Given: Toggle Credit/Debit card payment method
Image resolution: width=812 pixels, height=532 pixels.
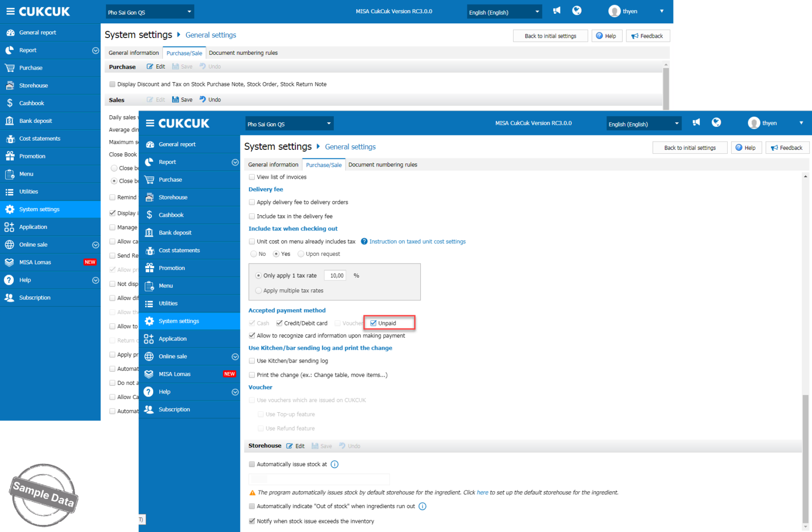Looking at the screenshot, I should [x=279, y=323].
